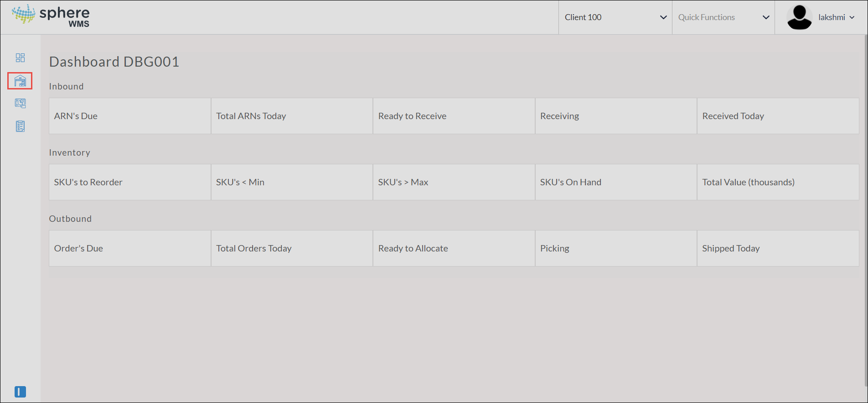Open the dashboard grid icon in sidebar
The width and height of the screenshot is (868, 403).
[x=20, y=58]
